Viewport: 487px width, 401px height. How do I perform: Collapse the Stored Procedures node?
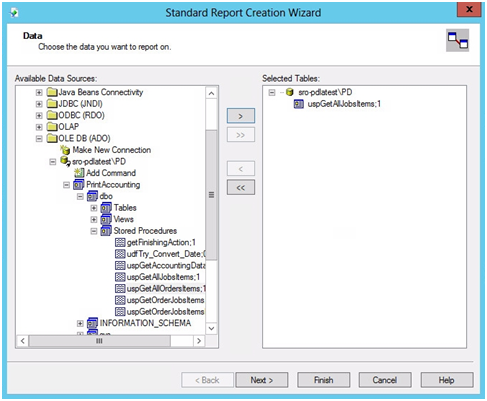click(94, 231)
